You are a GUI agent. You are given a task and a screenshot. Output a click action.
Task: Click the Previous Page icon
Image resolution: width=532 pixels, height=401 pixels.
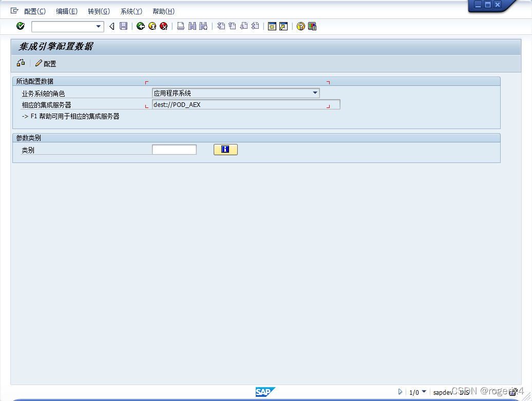point(233,26)
